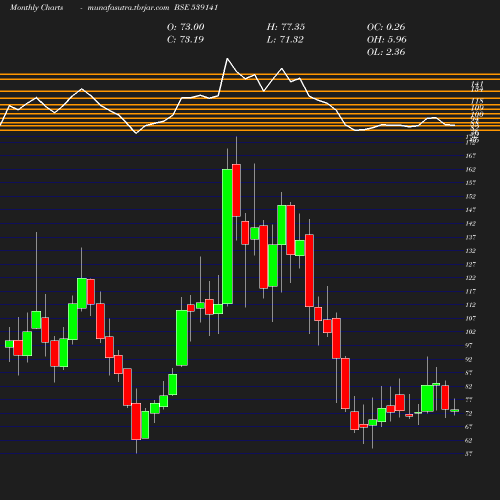Screen dimensions: 500x500
Task: Click price axis label 112
Action: click(x=470, y=305)
